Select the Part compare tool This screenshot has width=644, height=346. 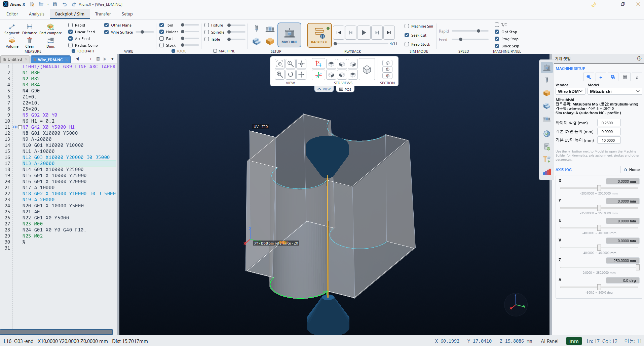50,30
